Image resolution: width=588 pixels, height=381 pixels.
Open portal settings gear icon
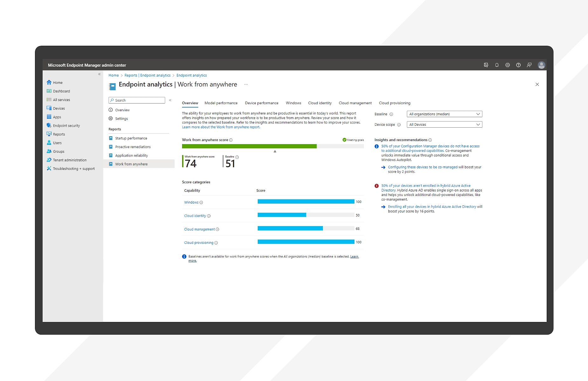[x=508, y=65]
